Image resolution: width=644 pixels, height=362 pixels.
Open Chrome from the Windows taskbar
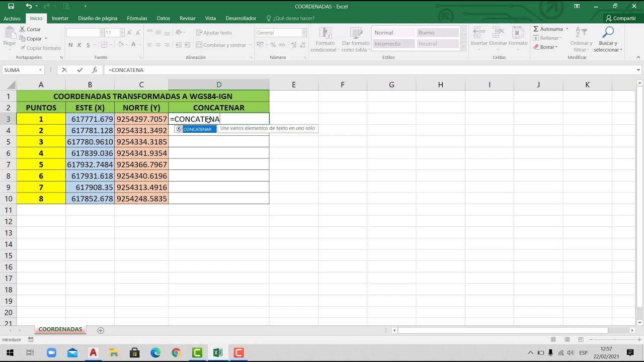(x=176, y=353)
